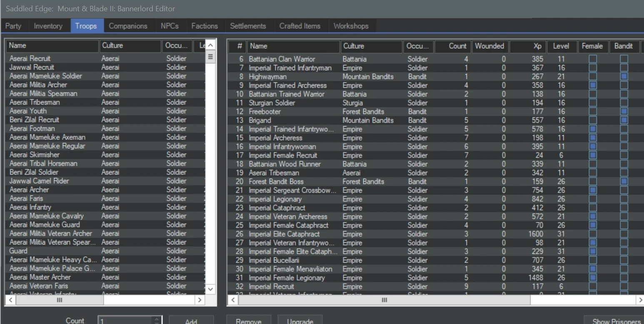
Task: Switch to the Inventory tab
Action: pos(48,26)
